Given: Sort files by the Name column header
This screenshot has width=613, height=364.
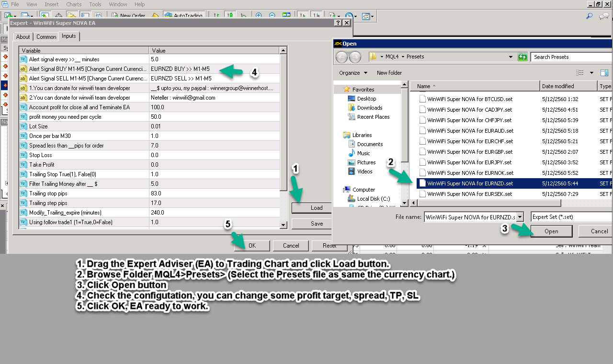Looking at the screenshot, I should (x=475, y=86).
